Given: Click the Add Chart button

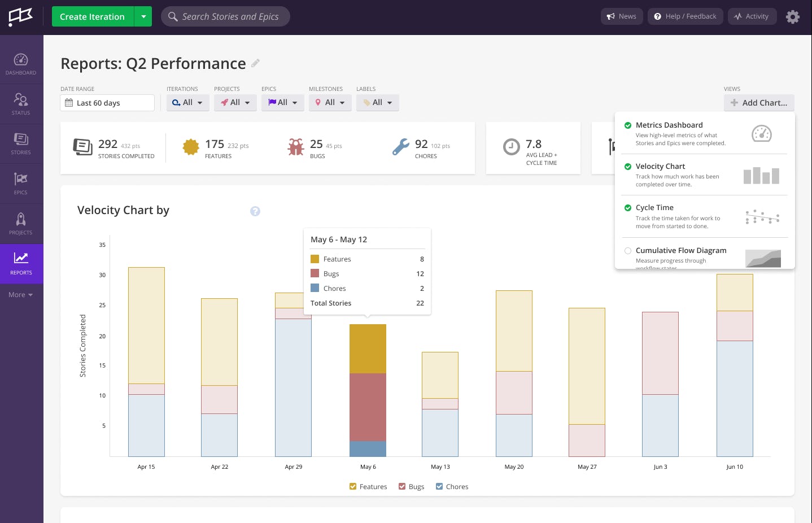Looking at the screenshot, I should tap(759, 103).
